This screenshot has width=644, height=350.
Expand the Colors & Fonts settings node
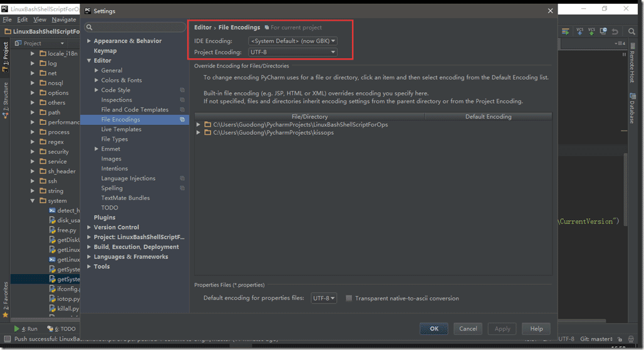click(96, 80)
